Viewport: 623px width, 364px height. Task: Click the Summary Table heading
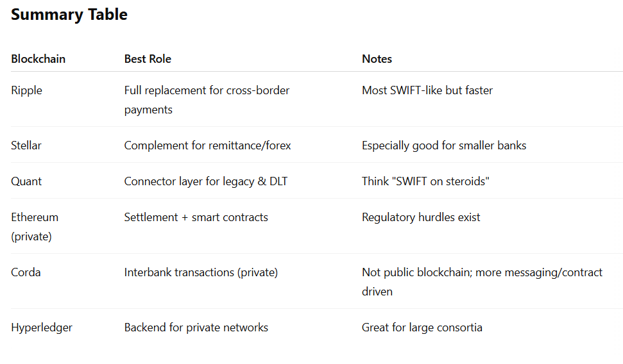69,15
